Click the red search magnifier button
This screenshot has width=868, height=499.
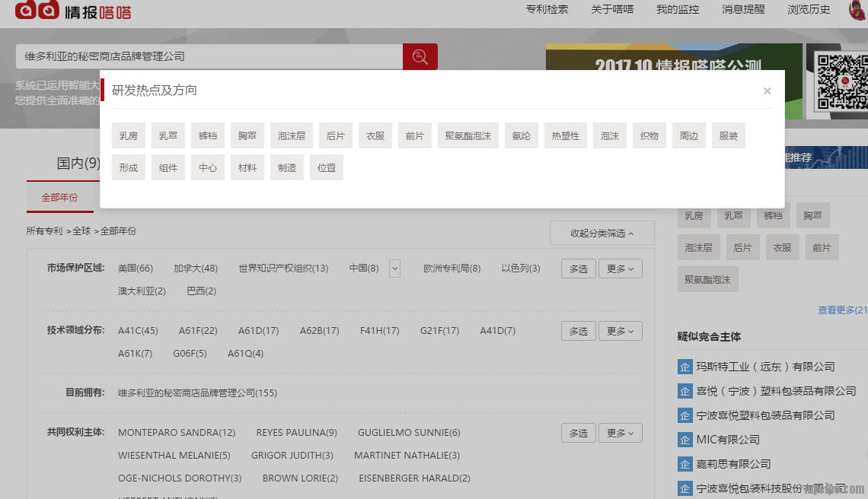click(x=420, y=56)
